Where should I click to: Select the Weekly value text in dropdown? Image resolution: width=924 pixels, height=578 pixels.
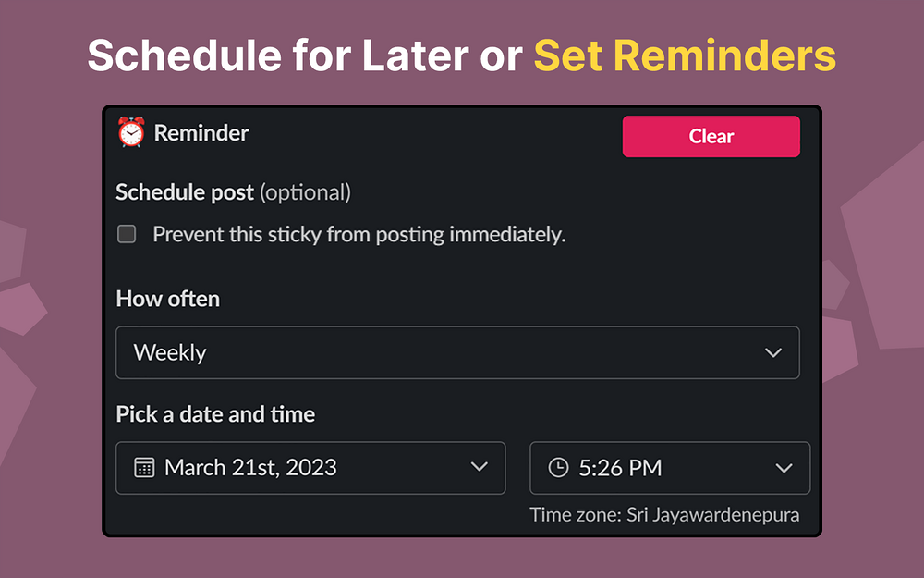[x=170, y=353]
